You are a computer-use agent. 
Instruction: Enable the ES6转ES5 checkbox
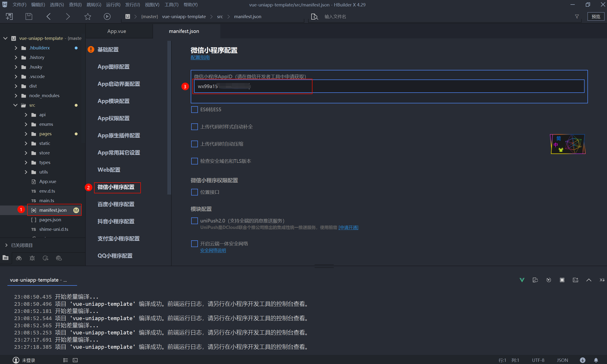tap(194, 109)
